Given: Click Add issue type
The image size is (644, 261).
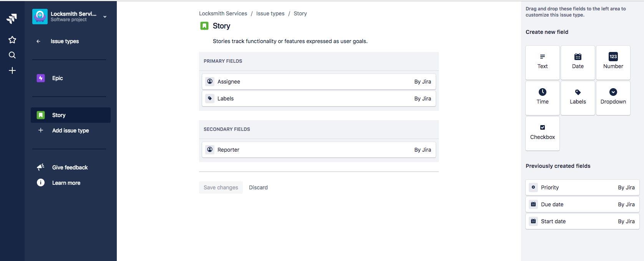Looking at the screenshot, I should pos(71,130).
